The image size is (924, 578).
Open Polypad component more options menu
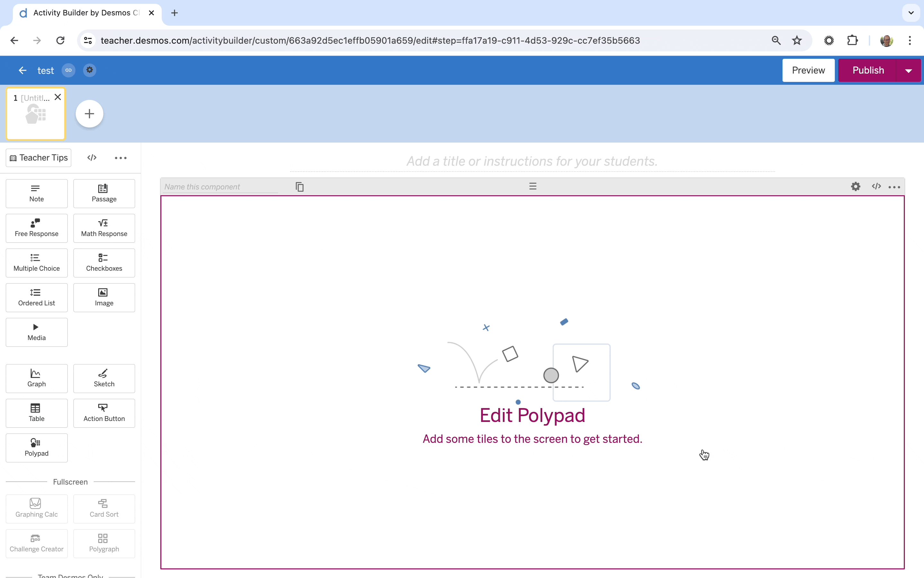894,187
